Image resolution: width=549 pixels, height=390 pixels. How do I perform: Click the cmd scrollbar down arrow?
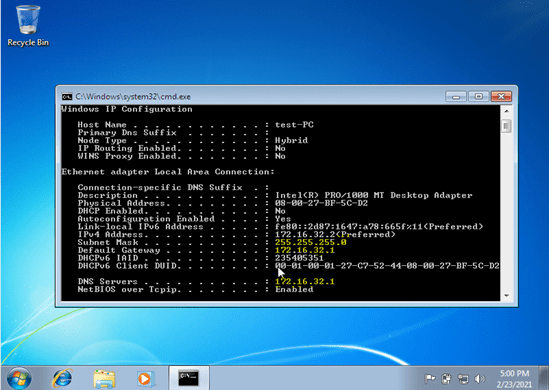[x=506, y=296]
